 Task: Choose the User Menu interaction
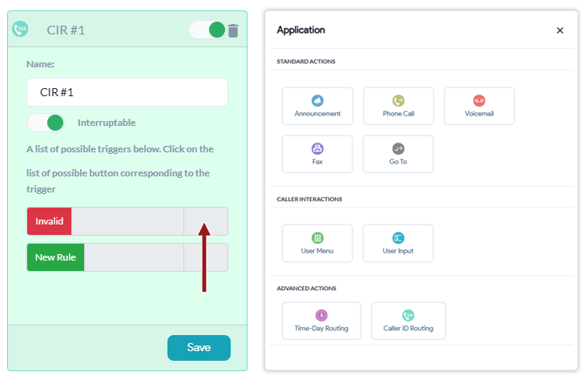(317, 243)
